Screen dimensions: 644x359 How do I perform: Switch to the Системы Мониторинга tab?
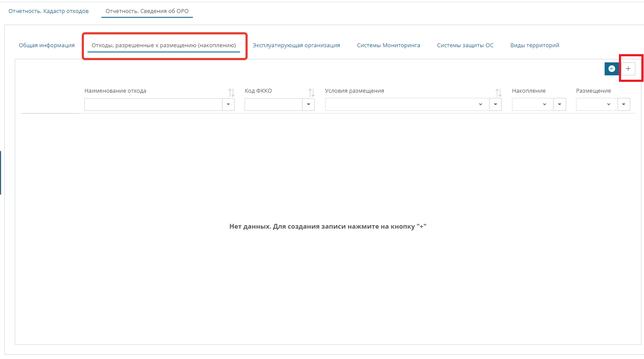tap(389, 45)
